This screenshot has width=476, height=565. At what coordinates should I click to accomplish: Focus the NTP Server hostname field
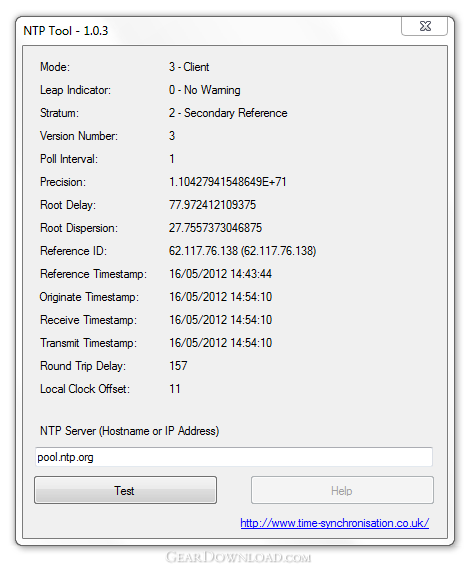pos(234,457)
